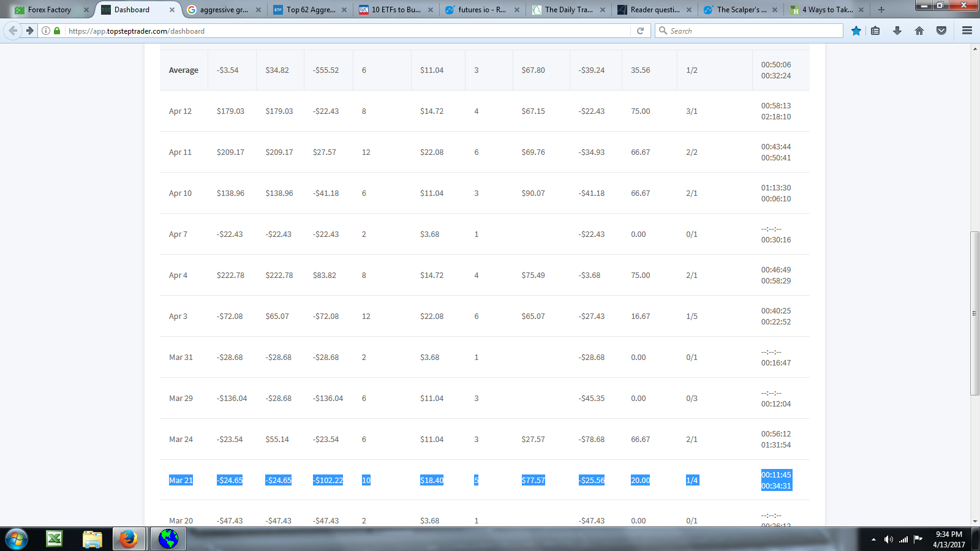Click the 35.56 value in Average row
This screenshot has height=551, width=980.
pos(641,70)
